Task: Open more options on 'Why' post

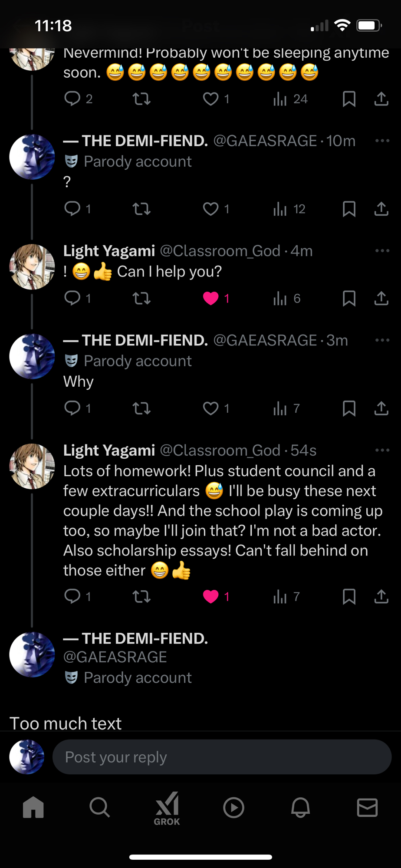Action: pyautogui.click(x=382, y=340)
